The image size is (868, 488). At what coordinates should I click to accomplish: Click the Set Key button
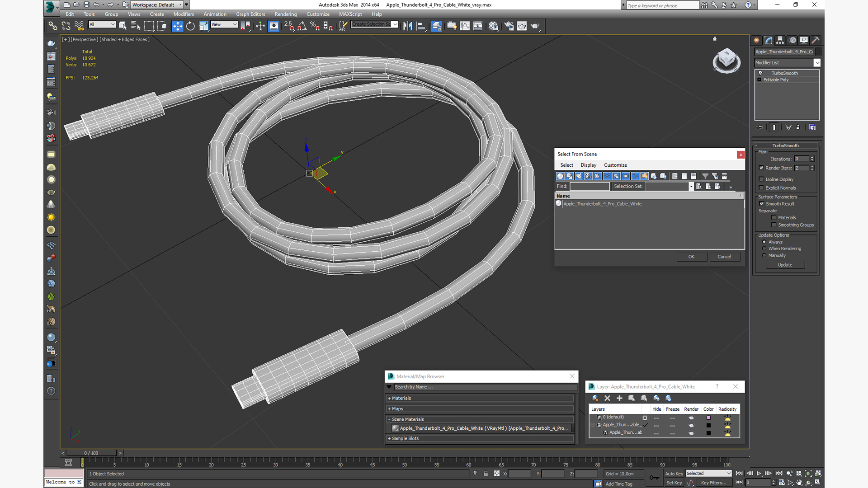[x=674, y=483]
